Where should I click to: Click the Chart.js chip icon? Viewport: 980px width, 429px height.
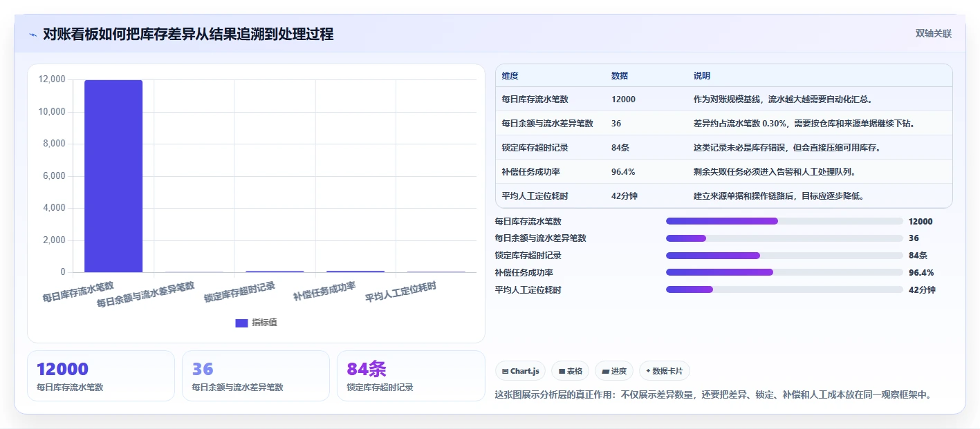[x=506, y=372]
